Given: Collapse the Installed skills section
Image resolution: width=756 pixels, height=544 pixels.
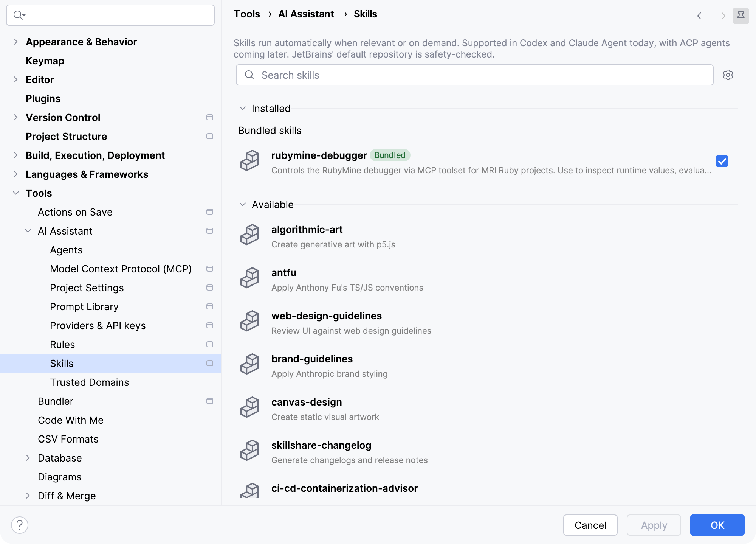Looking at the screenshot, I should [x=243, y=108].
